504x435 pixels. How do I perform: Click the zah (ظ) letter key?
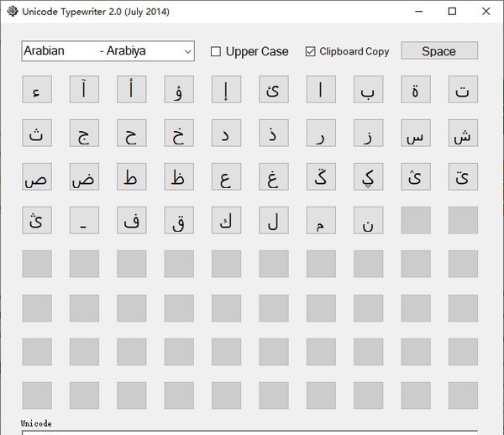tap(179, 176)
